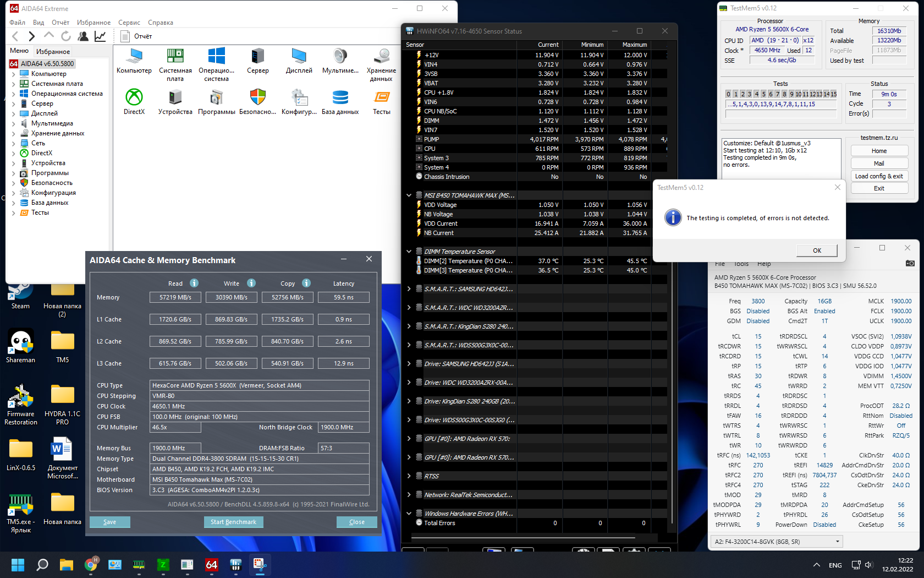Click the info icon next to Copy column
Screen dimensions: 924x578
(306, 283)
